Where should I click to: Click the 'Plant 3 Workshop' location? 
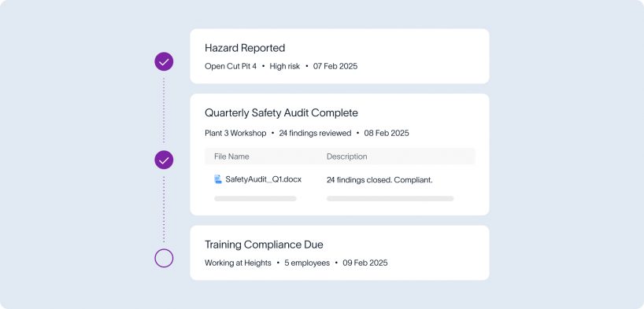235,133
